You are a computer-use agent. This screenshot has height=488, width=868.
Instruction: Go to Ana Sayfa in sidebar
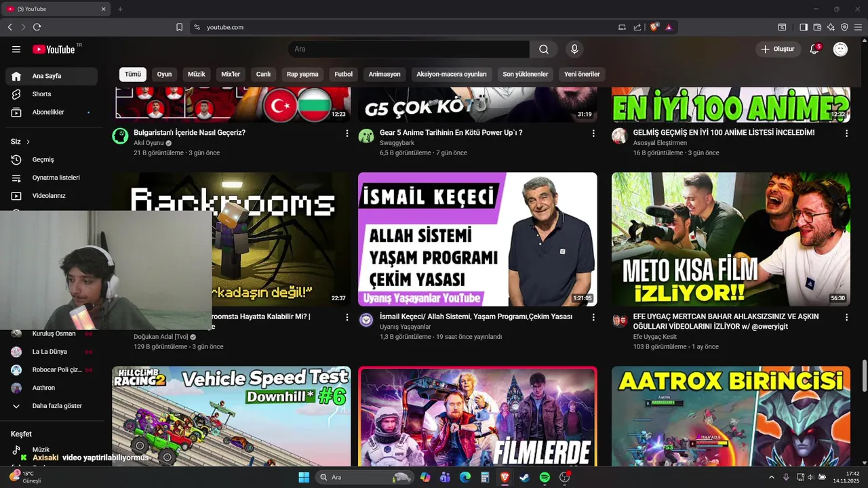[52, 76]
